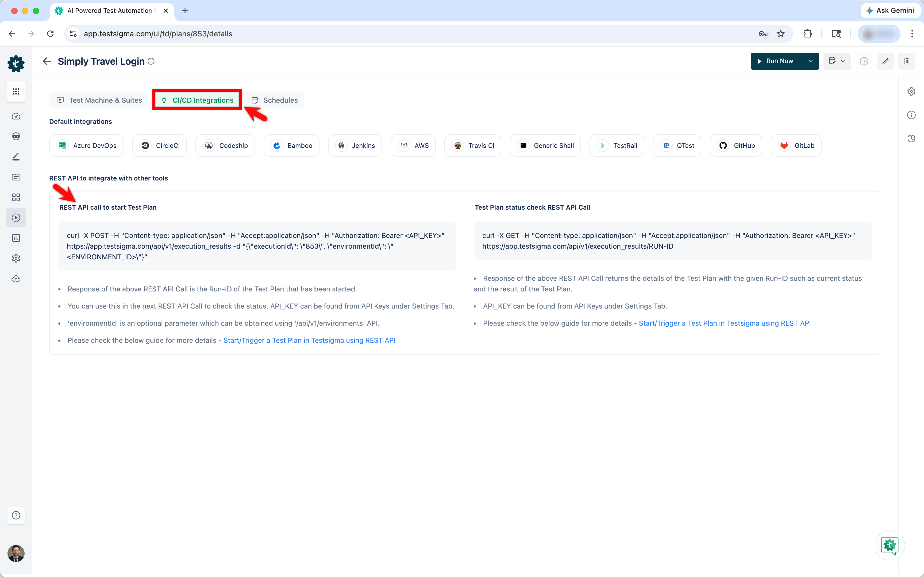Image resolution: width=924 pixels, height=577 pixels.
Task: Open the right panel settings gear
Action: 911,92
